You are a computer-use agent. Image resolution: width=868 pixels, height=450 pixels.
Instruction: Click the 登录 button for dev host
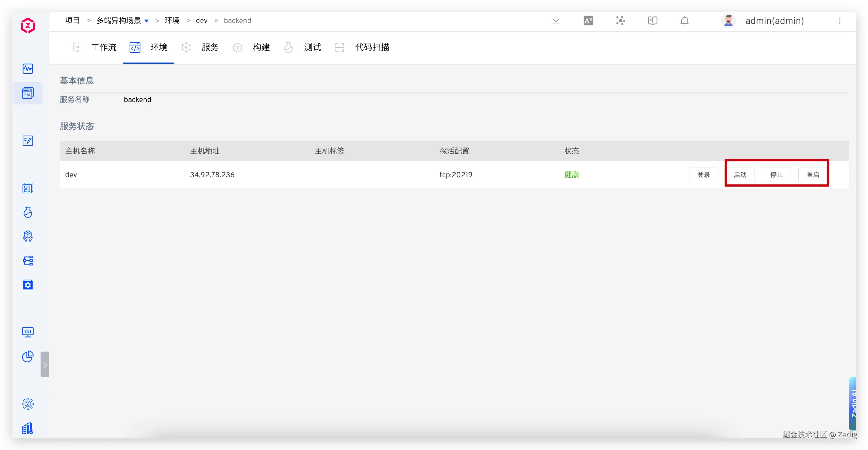coord(703,175)
